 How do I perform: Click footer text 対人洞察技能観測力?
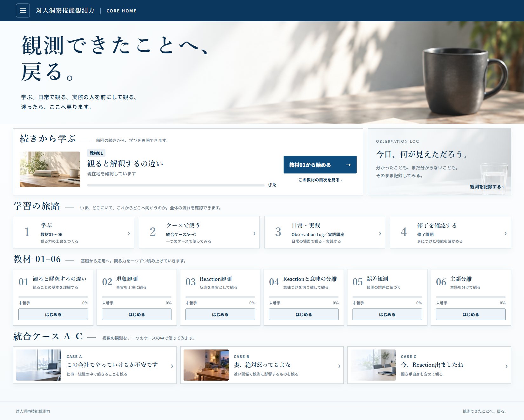[x=33, y=411]
